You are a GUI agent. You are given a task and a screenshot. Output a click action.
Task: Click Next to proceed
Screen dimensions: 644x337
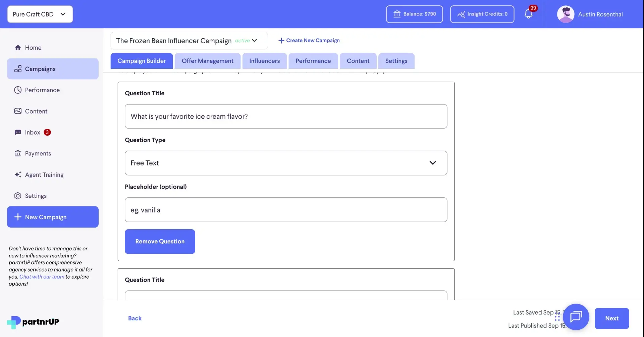tap(612, 318)
